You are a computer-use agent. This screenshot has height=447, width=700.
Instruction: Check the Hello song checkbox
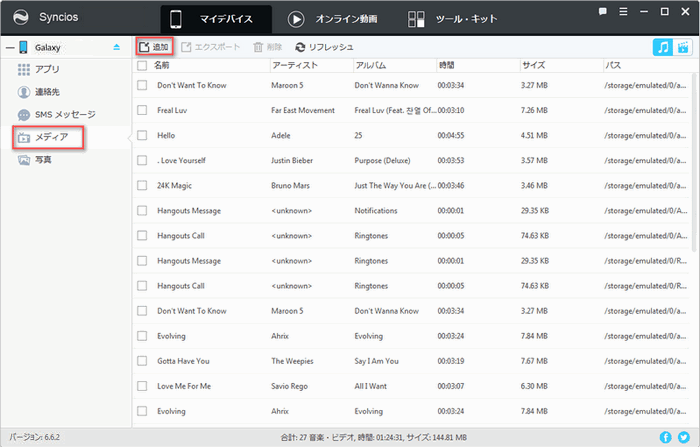142,135
